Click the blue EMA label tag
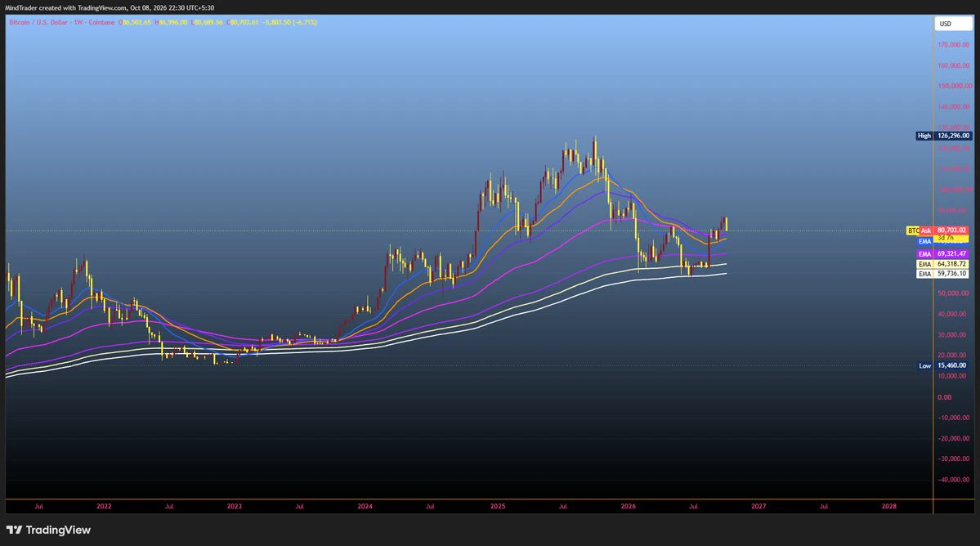Image resolution: width=980 pixels, height=546 pixels. coord(925,242)
